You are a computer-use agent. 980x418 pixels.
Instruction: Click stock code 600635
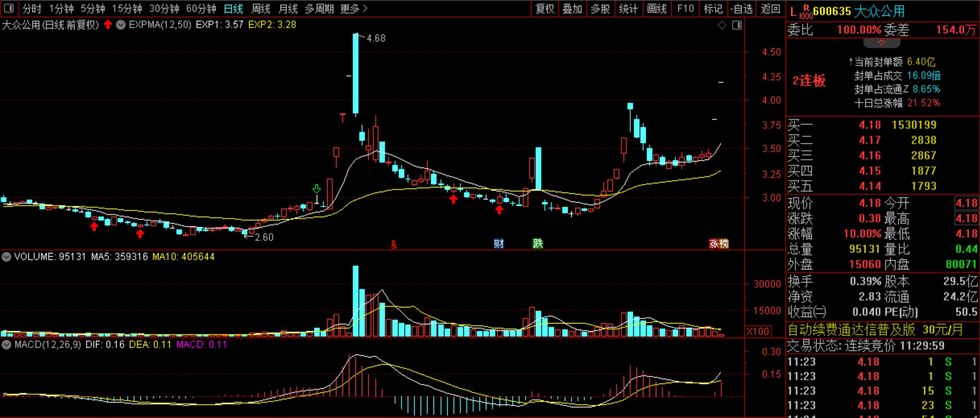[832, 11]
